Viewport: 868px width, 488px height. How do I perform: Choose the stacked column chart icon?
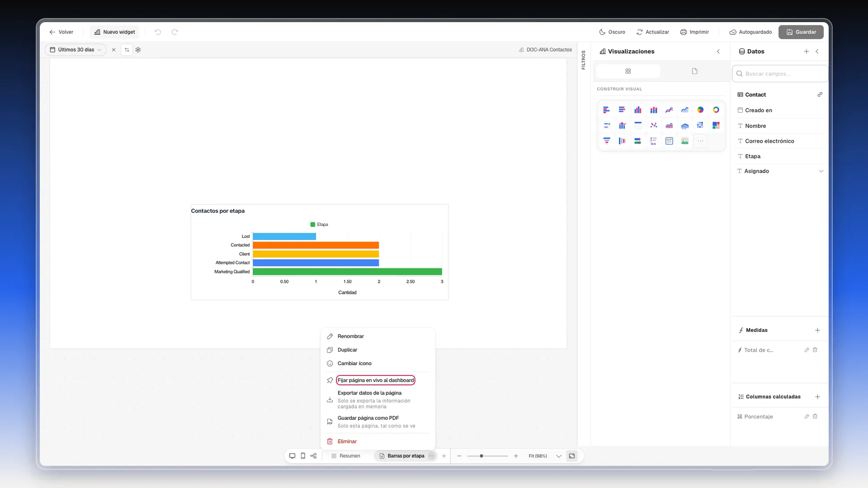click(654, 110)
